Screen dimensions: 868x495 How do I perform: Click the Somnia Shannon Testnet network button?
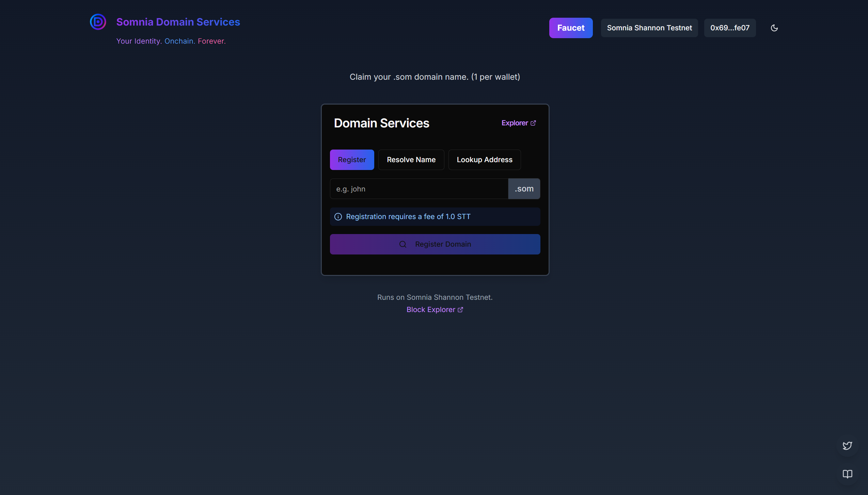click(x=649, y=28)
